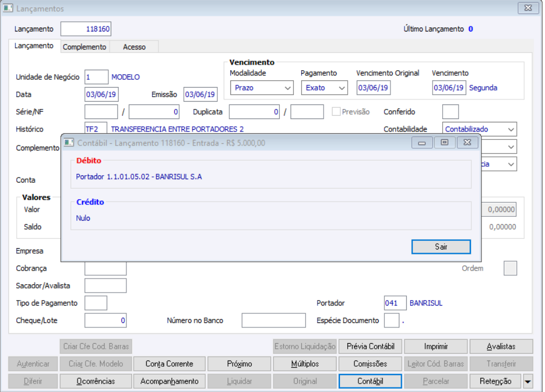This screenshot has width=545, height=392.
Task: Switch to the Acesso tab
Action: tap(134, 47)
